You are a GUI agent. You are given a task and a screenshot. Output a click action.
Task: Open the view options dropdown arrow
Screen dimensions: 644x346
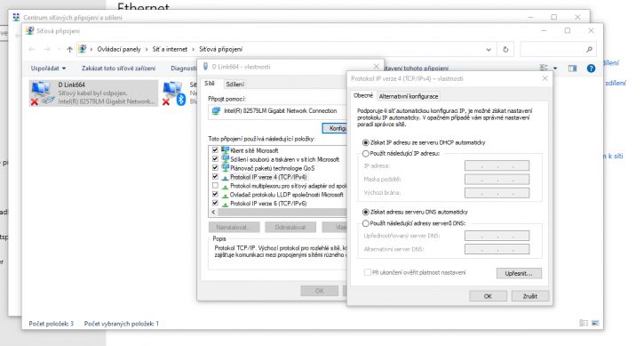click(x=555, y=68)
